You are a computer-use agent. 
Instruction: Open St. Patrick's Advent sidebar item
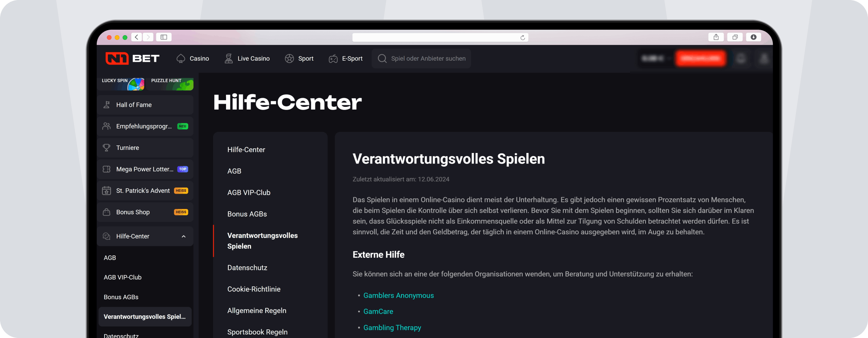click(145, 191)
